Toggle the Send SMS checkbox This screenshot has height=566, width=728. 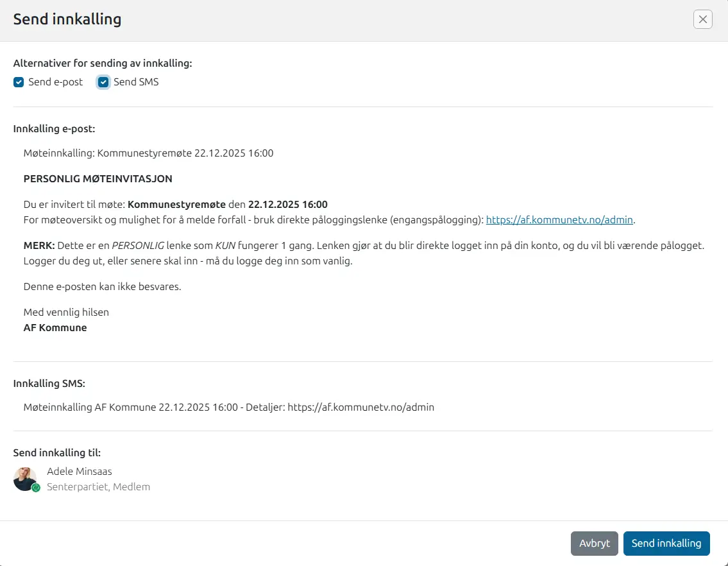pyautogui.click(x=103, y=82)
